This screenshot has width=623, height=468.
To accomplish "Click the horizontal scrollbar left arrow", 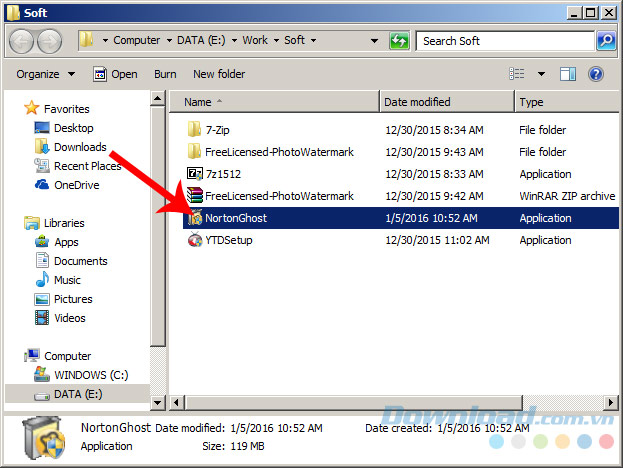I will coord(176,402).
